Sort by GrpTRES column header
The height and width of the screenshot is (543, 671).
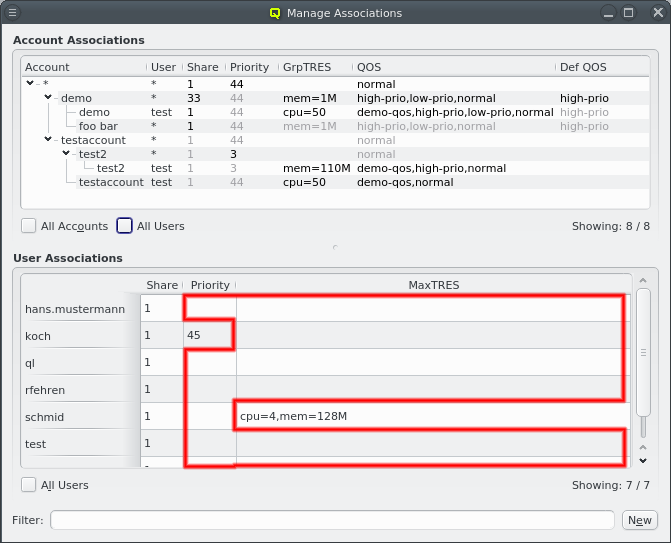click(315, 67)
